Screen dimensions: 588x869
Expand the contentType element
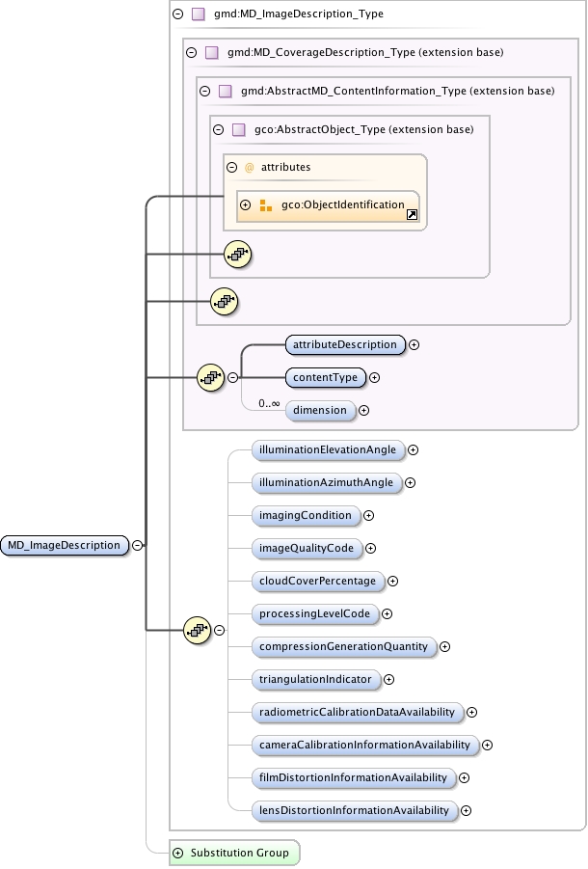374,377
